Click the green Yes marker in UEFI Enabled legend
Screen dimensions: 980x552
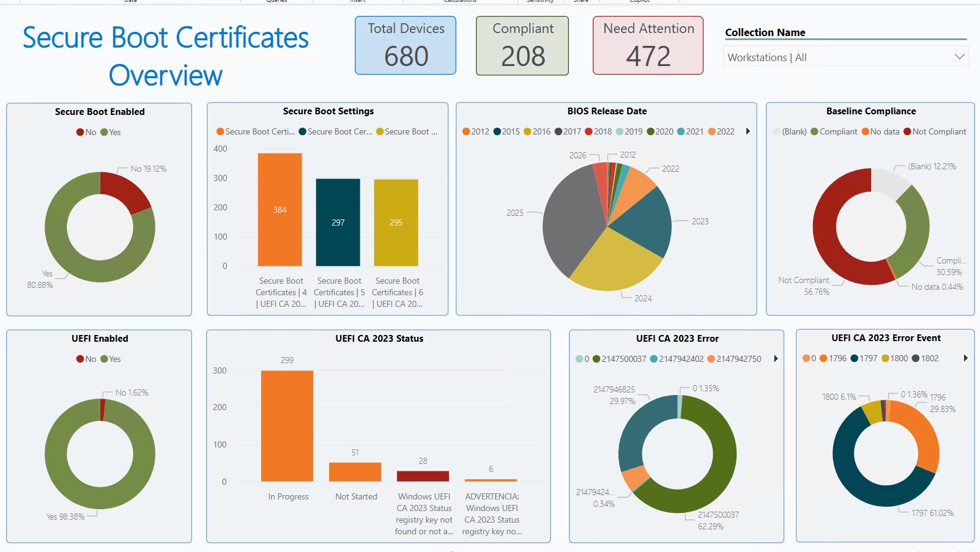click(x=104, y=359)
